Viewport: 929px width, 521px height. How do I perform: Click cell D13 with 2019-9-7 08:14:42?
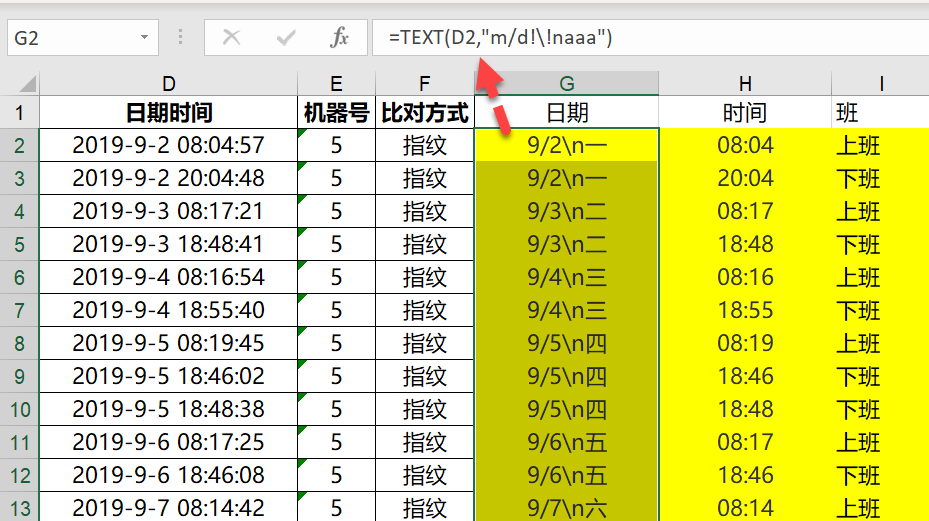click(168, 507)
